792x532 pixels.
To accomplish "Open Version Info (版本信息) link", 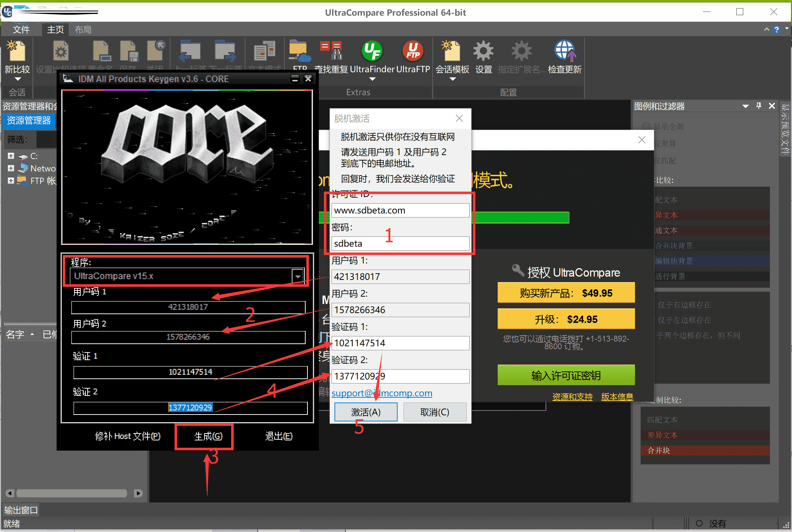I will coord(617,397).
